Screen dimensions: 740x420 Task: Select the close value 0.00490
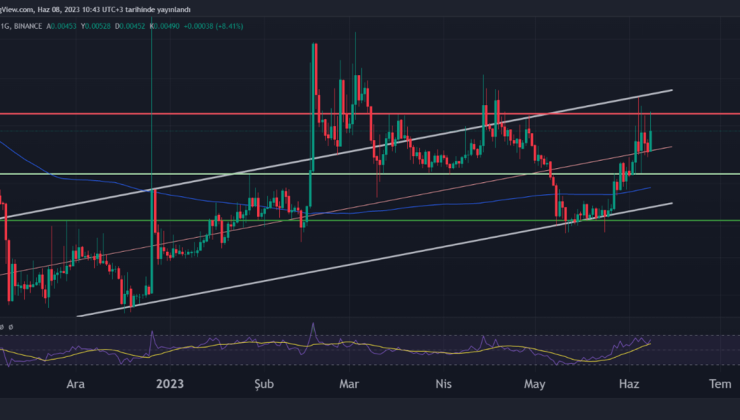coord(167,26)
